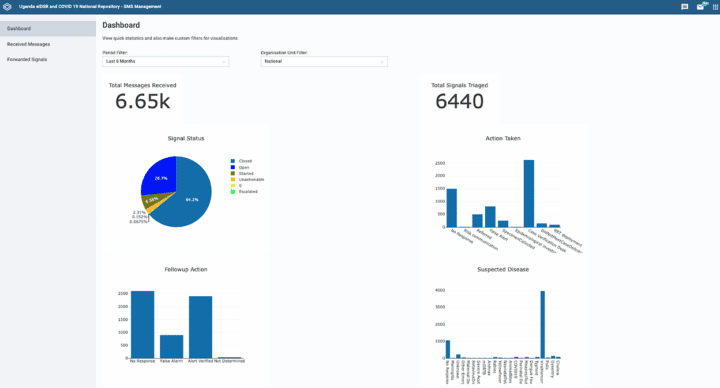Screen dimensions: 720x388
Task: Click the unread messages count badge
Action: point(705,4)
